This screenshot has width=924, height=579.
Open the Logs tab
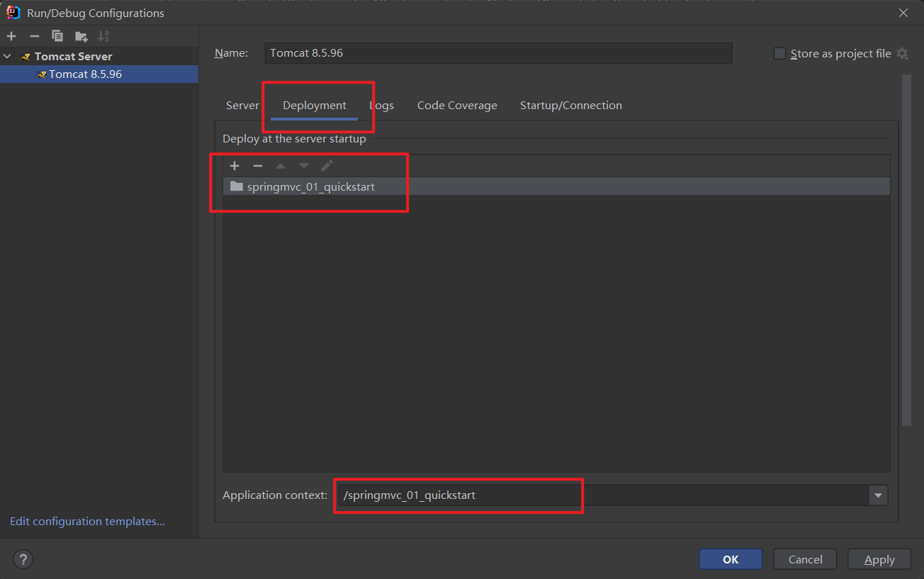pyautogui.click(x=382, y=106)
